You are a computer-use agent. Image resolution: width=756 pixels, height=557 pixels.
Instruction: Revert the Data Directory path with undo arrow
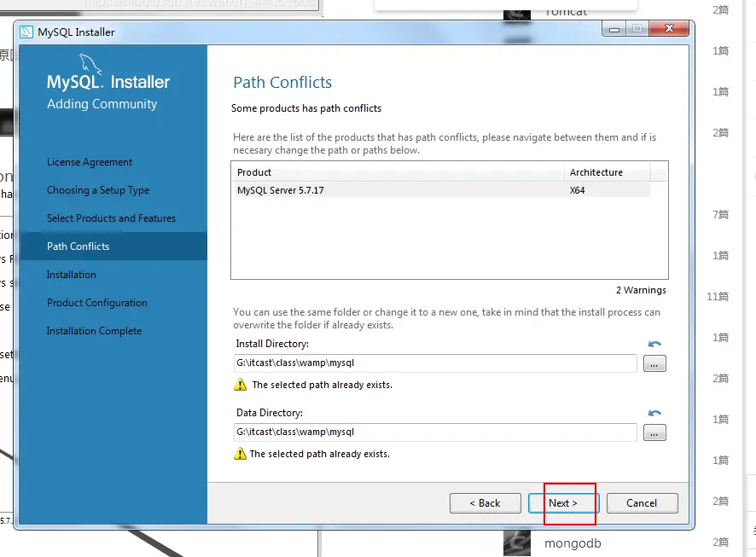tap(654, 413)
